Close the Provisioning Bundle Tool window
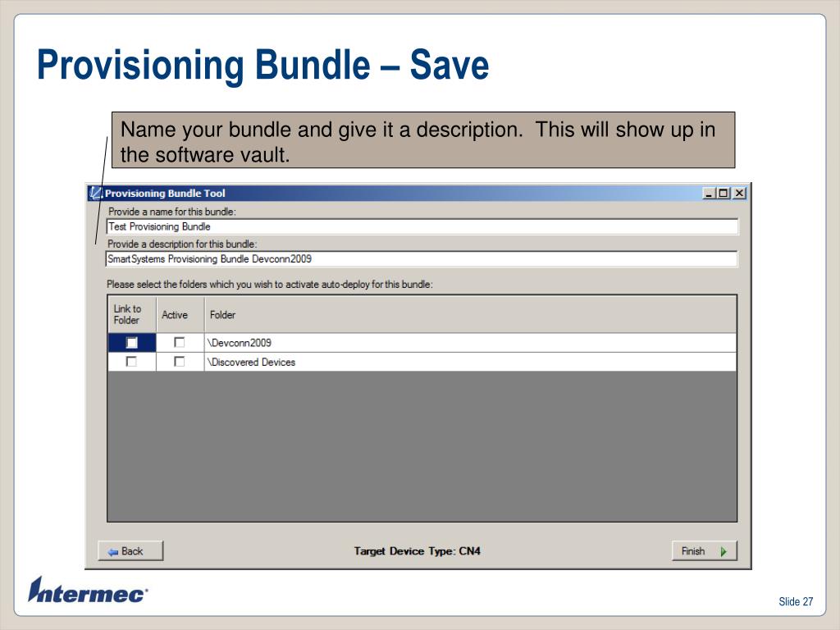840x630 pixels. pyautogui.click(x=739, y=194)
